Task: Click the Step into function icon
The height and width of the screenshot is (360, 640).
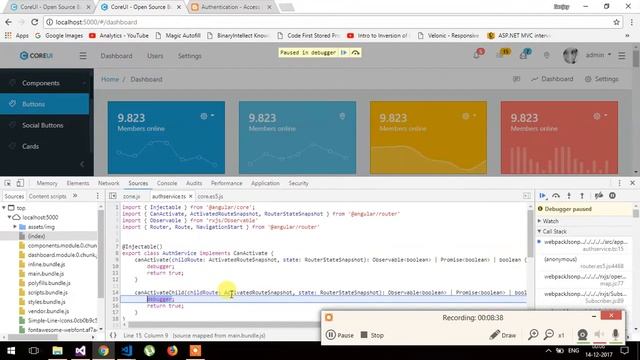Action: click(569, 196)
